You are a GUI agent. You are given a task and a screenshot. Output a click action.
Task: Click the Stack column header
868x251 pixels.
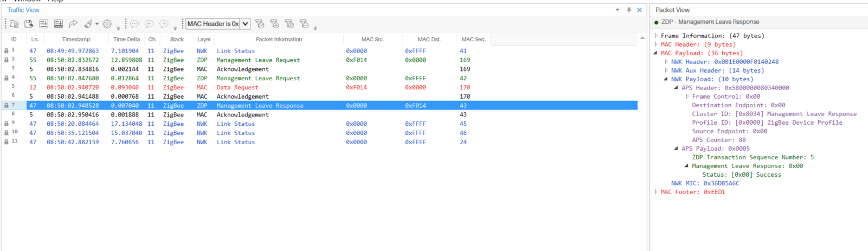tap(177, 39)
